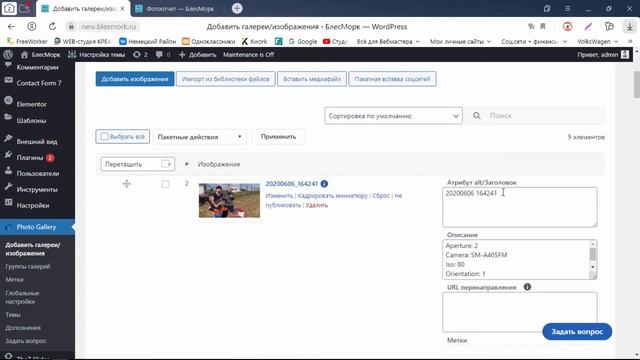This screenshot has width=640, height=360.
Task: Focus the URL перенаправления text field
Action: (520, 312)
